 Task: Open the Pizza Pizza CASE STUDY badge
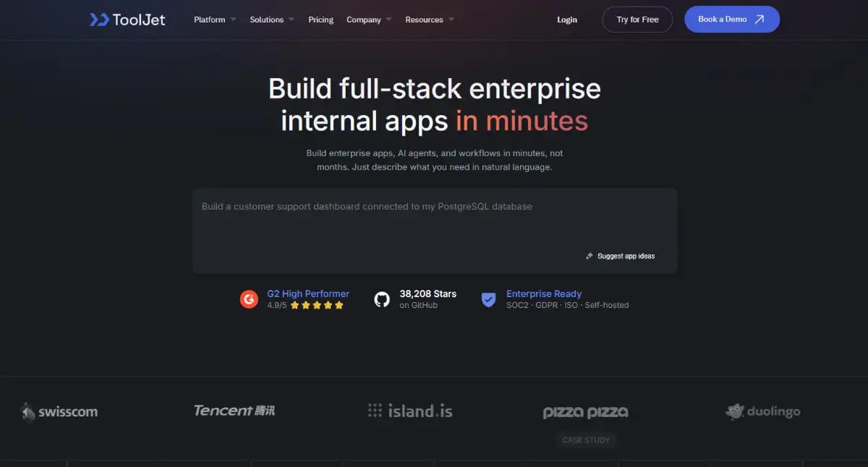pyautogui.click(x=586, y=440)
